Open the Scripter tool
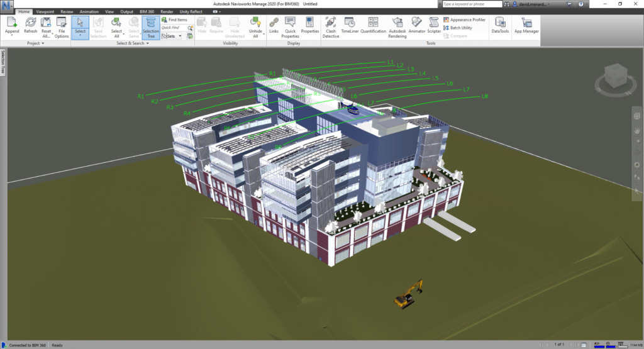The height and width of the screenshot is (349, 644). [x=434, y=25]
